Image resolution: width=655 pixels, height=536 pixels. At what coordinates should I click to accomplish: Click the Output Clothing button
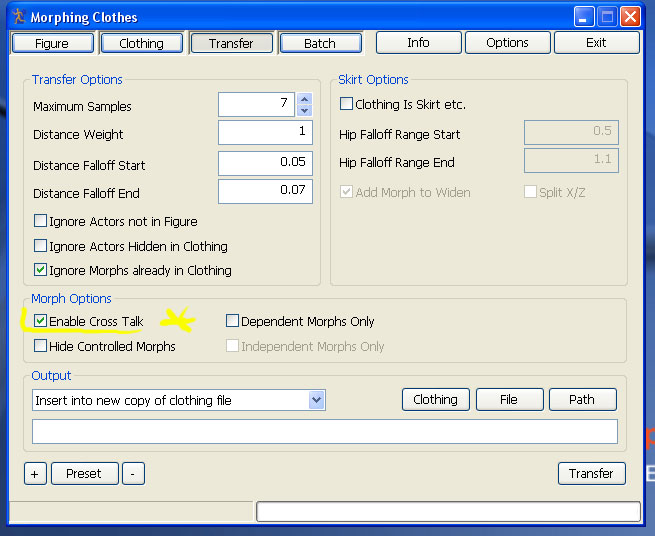tap(436, 400)
